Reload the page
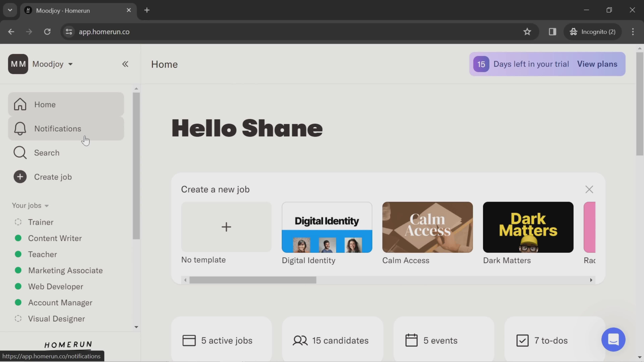644x362 pixels. point(47,32)
